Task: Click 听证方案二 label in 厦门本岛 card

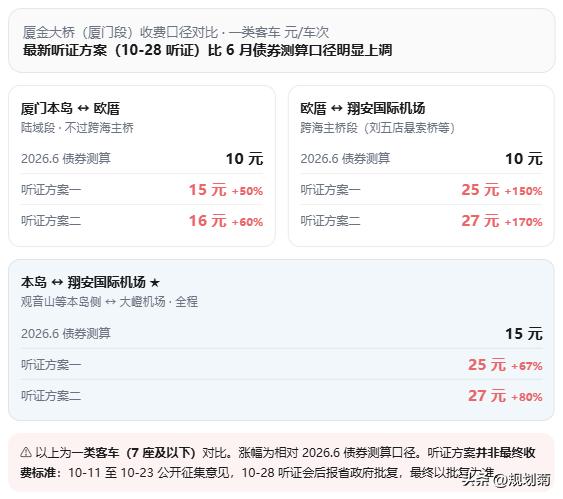Action: coord(51,220)
